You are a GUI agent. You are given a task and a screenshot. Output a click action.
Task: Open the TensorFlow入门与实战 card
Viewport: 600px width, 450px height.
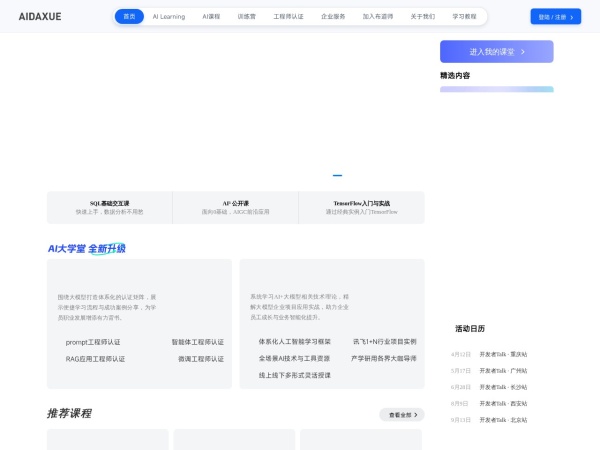tap(362, 207)
